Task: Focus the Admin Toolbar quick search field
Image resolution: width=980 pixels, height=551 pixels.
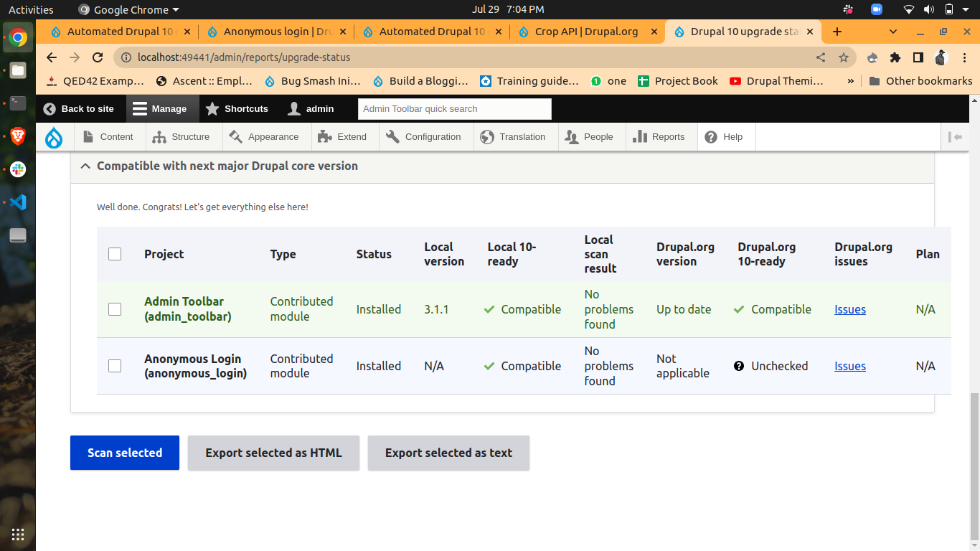Action: [x=455, y=109]
